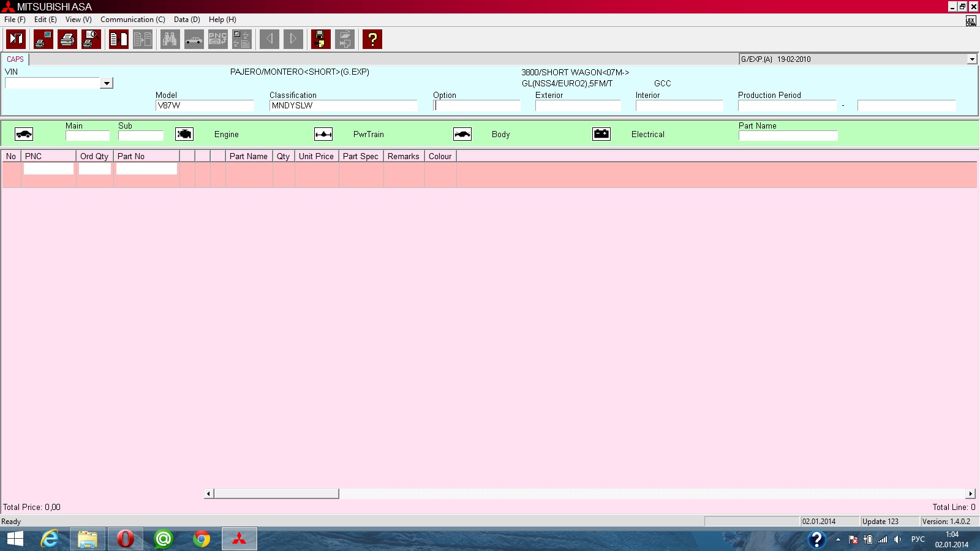Click the Colour column header

(441, 156)
